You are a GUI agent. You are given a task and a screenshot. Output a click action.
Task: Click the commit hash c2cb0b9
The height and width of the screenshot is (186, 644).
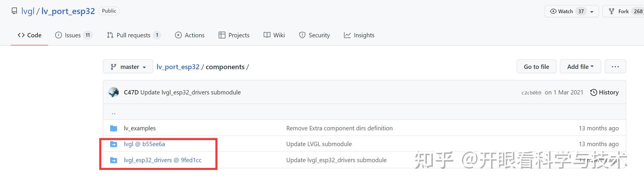[x=531, y=93]
